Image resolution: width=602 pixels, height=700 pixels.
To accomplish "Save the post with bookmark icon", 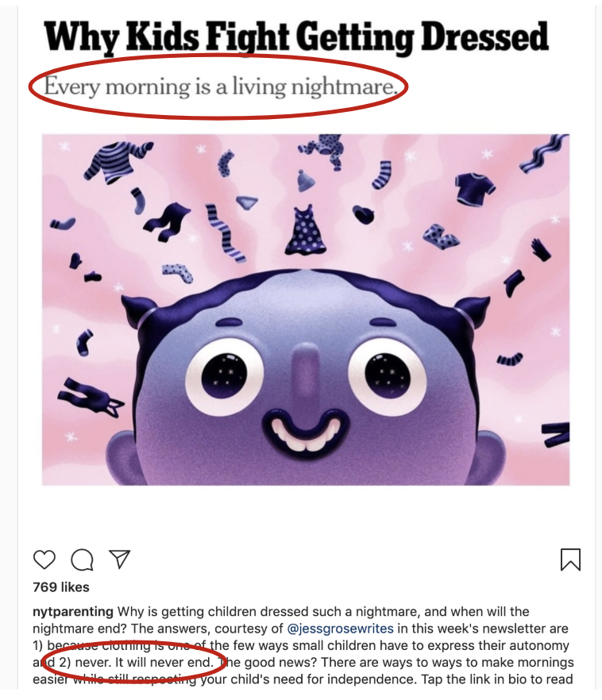I will click(570, 560).
